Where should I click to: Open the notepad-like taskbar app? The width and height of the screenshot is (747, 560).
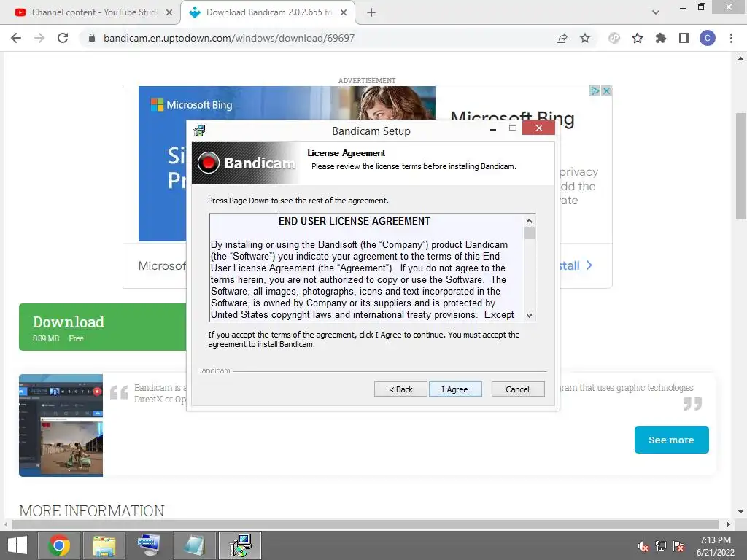pos(194,545)
